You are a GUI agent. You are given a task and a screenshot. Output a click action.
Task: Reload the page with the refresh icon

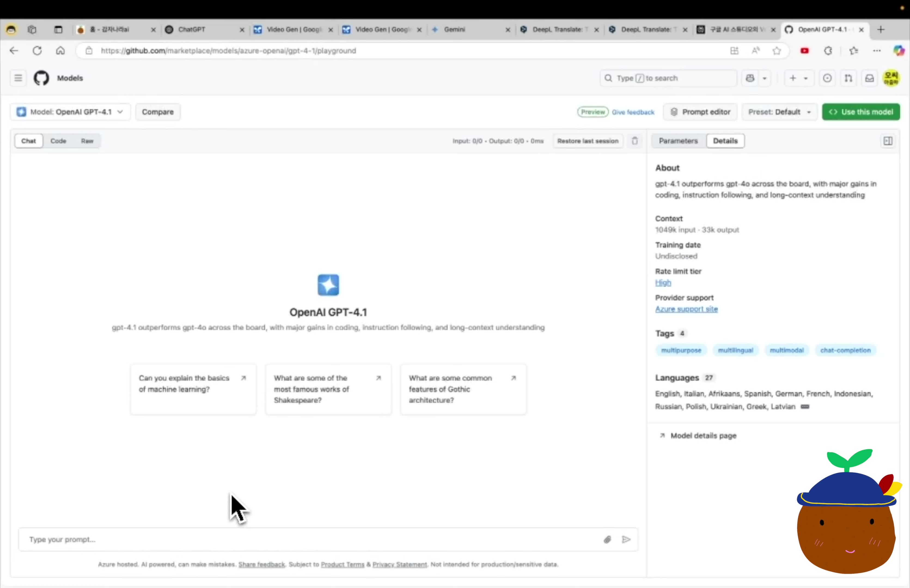37,50
